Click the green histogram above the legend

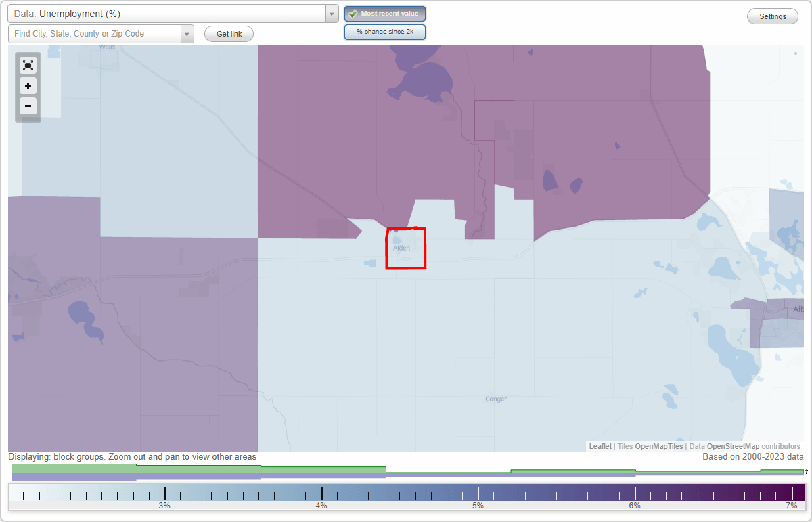click(x=203, y=469)
